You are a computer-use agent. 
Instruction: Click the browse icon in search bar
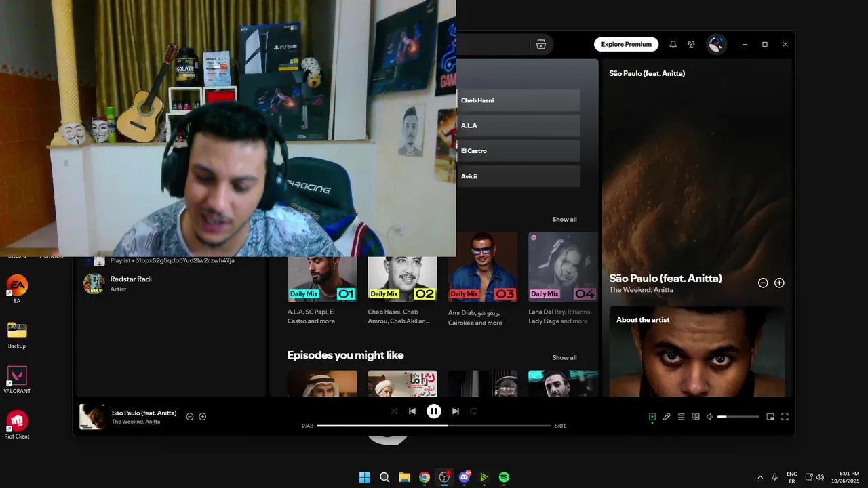540,44
